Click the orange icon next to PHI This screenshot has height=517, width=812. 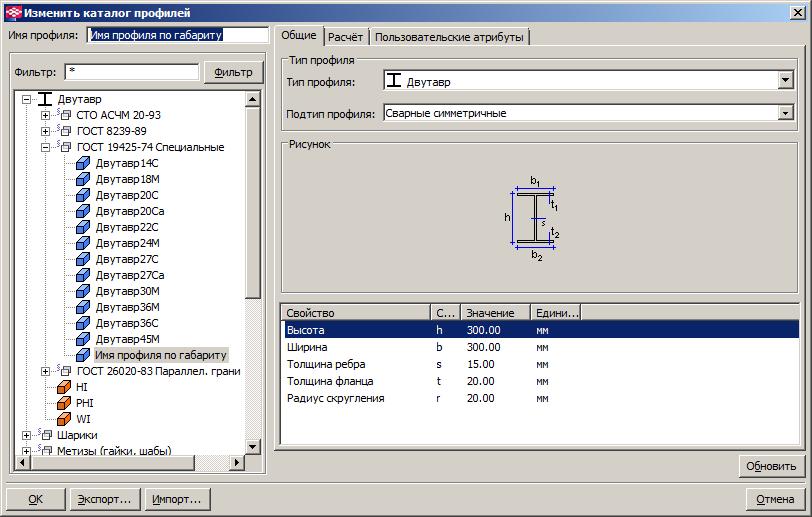pos(64,403)
